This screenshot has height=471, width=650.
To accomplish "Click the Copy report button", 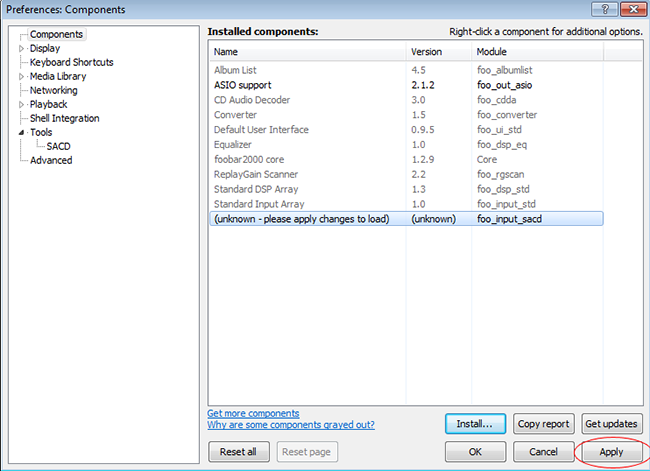I will [x=543, y=424].
